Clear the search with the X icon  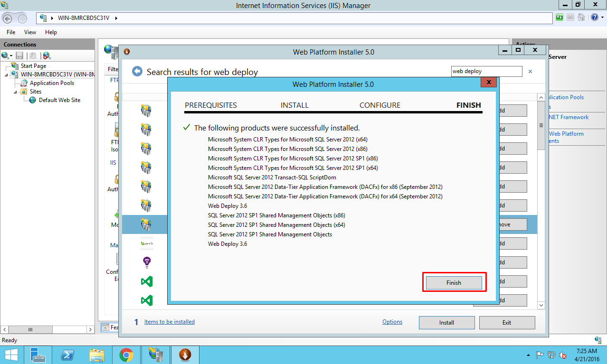coord(530,72)
